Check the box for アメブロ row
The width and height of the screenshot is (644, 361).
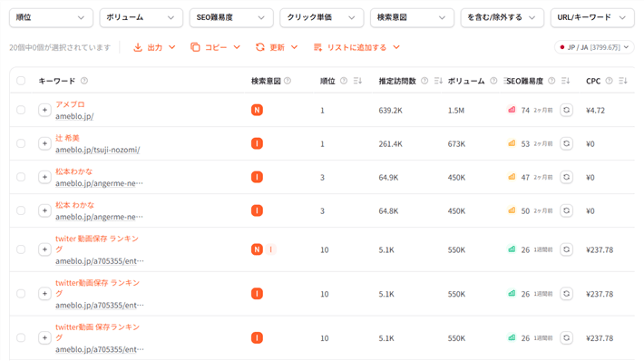pos(21,110)
